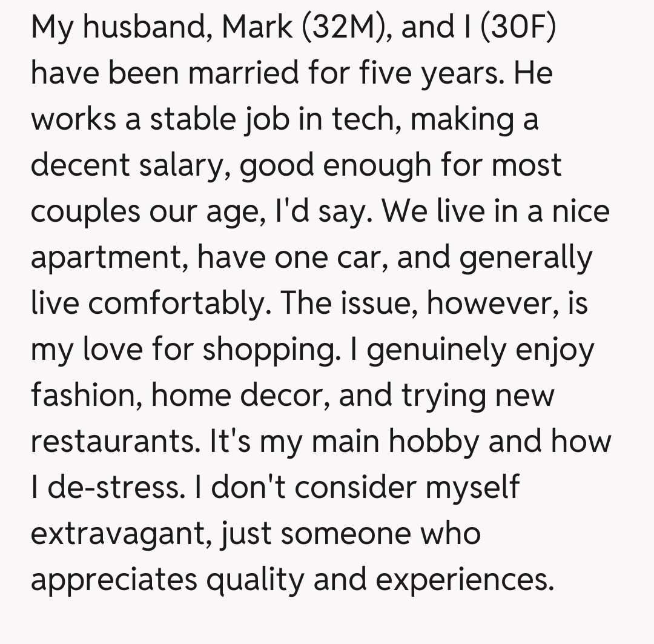Click the word "hobby" in the text
The image size is (654, 644).
[434, 442]
